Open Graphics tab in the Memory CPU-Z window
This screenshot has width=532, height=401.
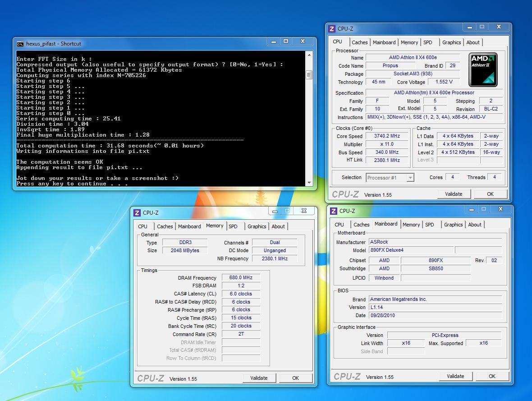tap(257, 226)
